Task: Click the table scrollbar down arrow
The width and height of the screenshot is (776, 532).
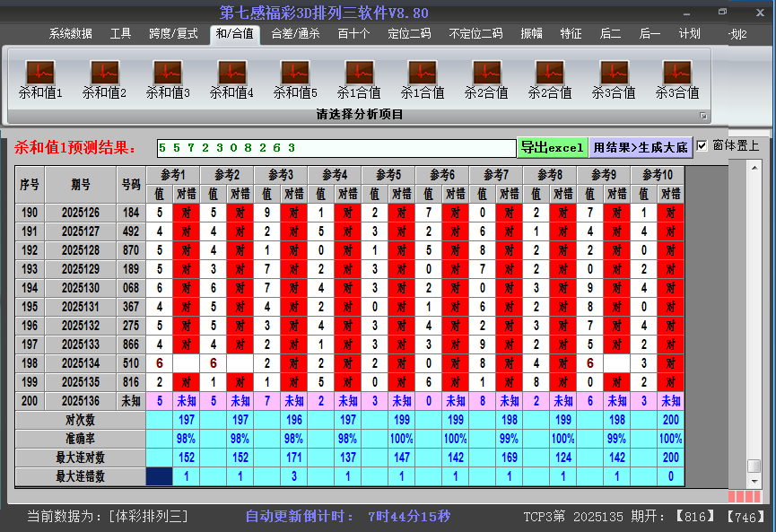Action: (754, 481)
